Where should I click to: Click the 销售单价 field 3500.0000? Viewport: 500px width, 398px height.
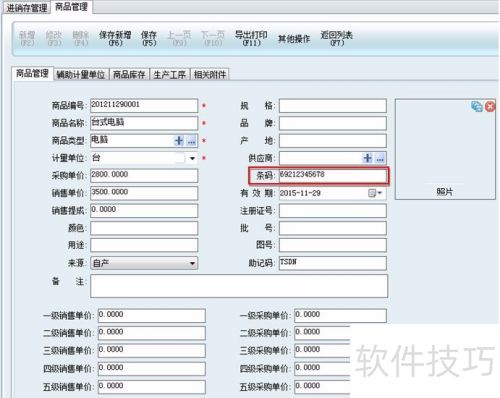(144, 193)
